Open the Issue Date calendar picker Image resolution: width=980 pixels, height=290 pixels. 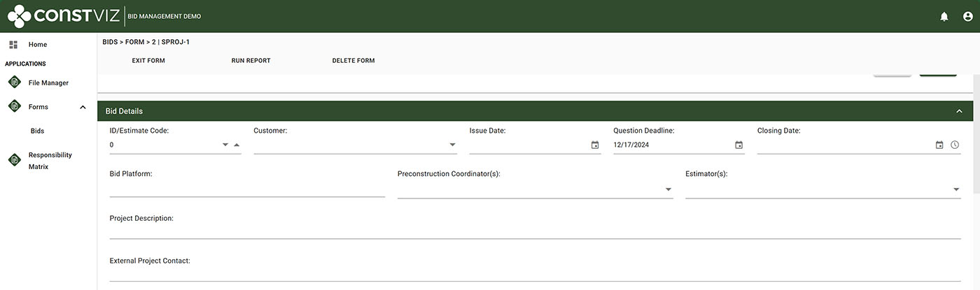595,145
